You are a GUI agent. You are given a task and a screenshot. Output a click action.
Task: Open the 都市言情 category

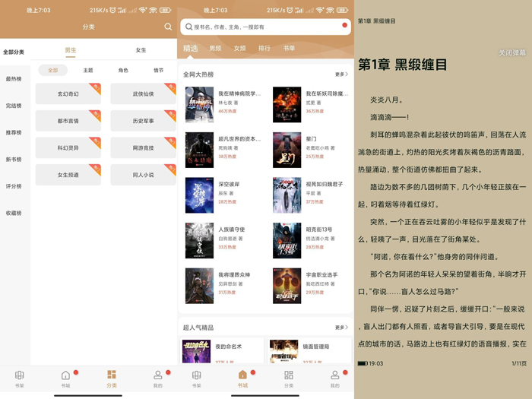(x=68, y=121)
